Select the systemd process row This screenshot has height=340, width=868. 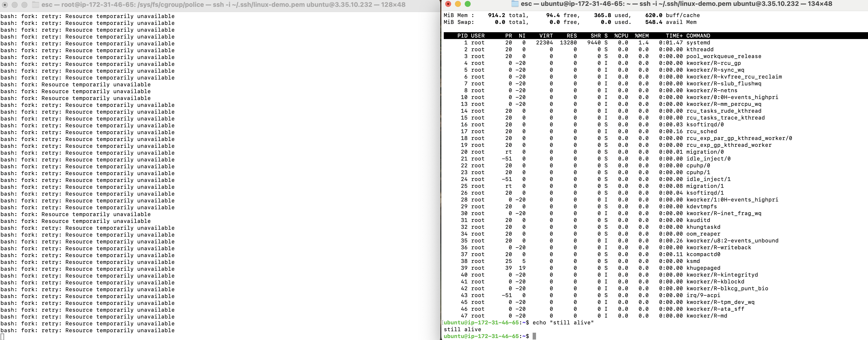[x=698, y=43]
